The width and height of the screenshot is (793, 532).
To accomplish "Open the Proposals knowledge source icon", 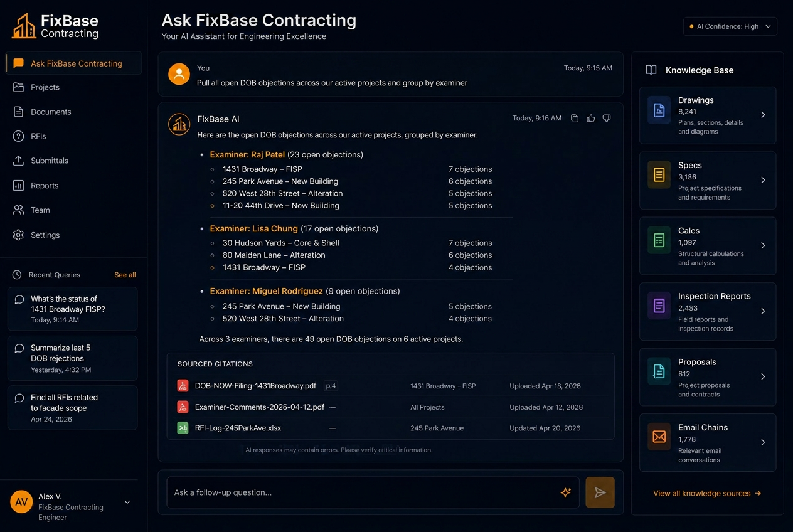I will (659, 372).
